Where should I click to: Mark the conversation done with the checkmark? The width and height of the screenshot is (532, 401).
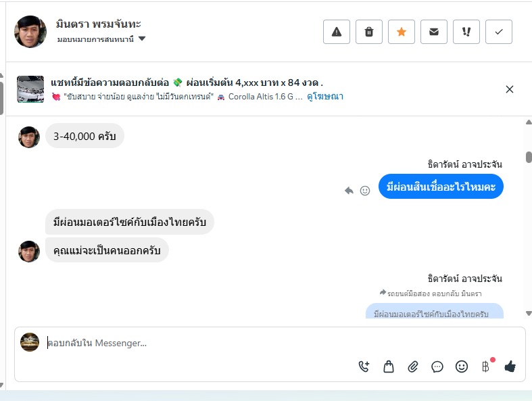[x=499, y=32]
